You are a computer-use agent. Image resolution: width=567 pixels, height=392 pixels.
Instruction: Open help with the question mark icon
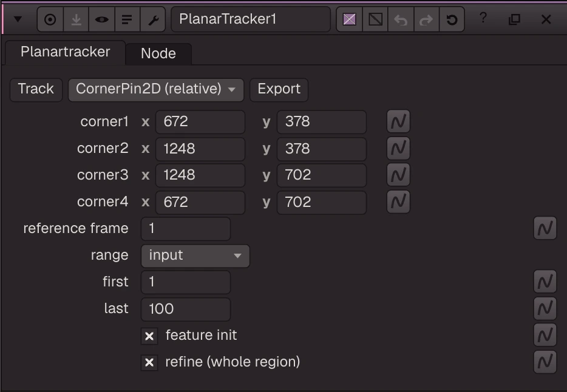pyautogui.click(x=483, y=18)
